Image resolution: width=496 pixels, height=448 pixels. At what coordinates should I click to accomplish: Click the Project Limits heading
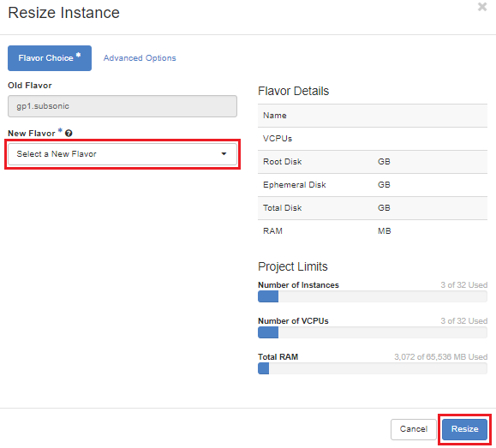click(293, 266)
